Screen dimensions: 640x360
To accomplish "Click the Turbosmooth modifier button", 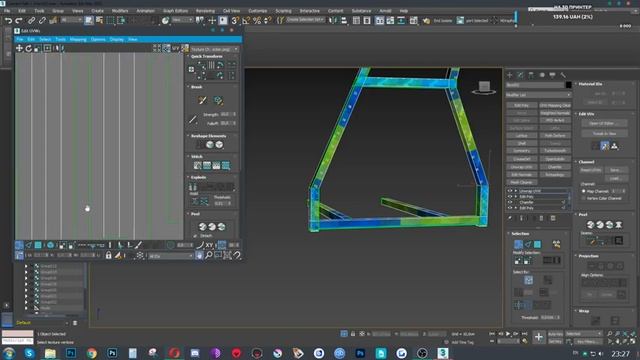I will pyautogui.click(x=555, y=151).
